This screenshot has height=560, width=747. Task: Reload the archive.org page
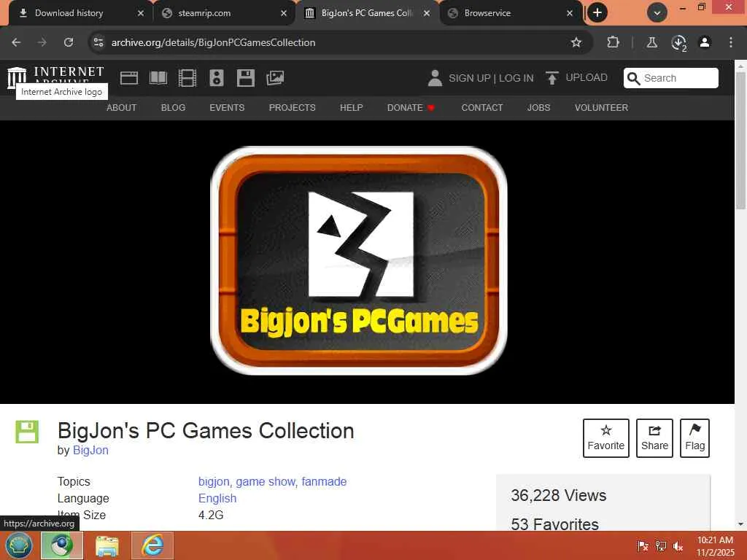69,42
